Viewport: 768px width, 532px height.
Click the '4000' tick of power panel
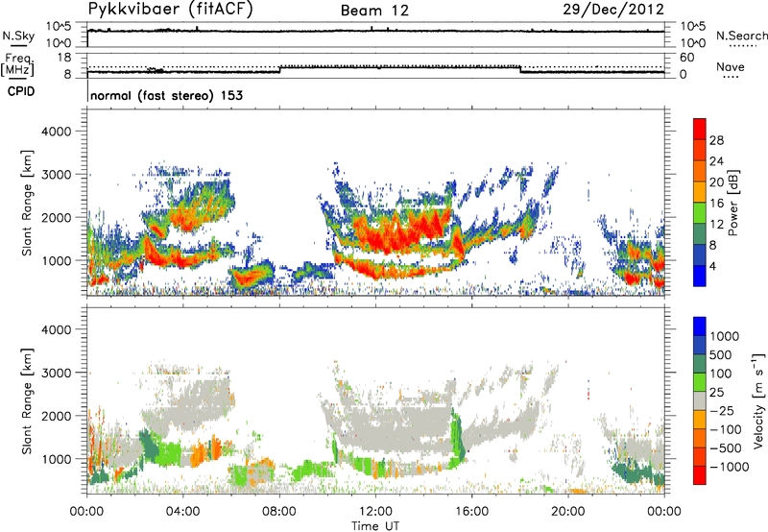pyautogui.click(x=56, y=132)
